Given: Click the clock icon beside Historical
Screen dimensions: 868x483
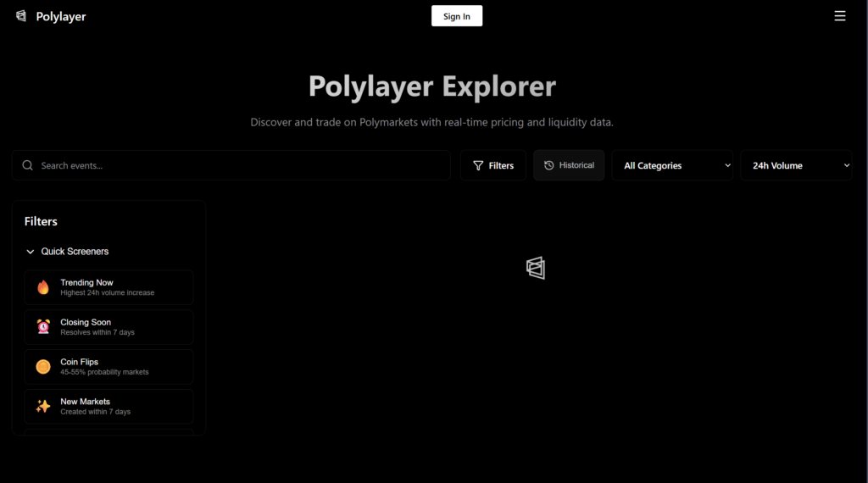Looking at the screenshot, I should pyautogui.click(x=548, y=165).
